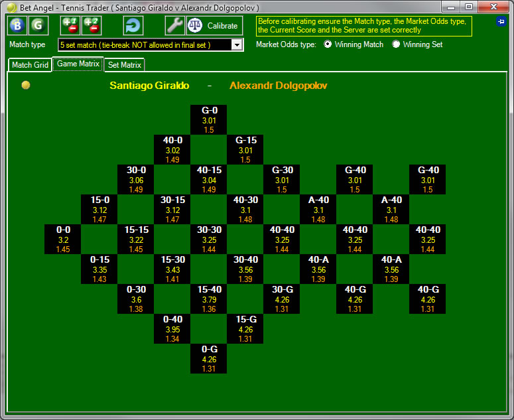
Task: Click the +1 score adjustment icon
Action: (70, 26)
